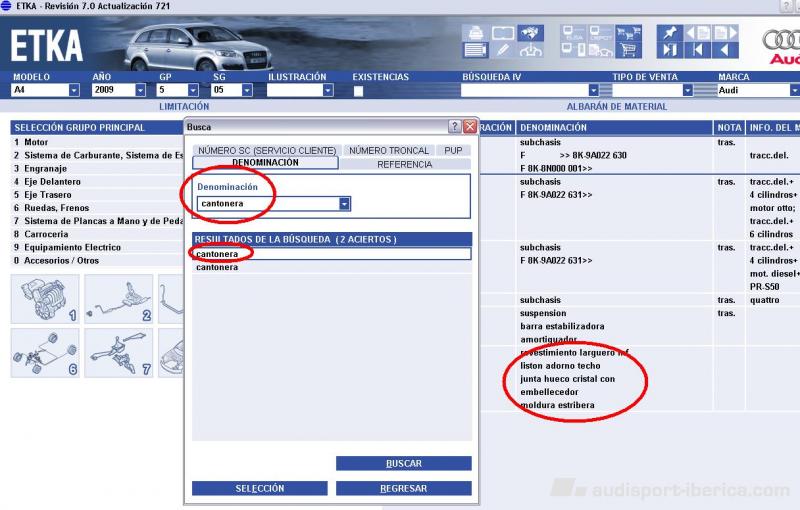
Task: Click the REGRESAR button
Action: tap(404, 489)
